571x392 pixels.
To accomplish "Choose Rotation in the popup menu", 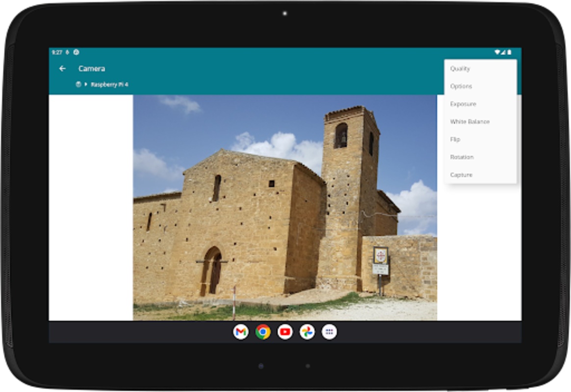I will (462, 157).
